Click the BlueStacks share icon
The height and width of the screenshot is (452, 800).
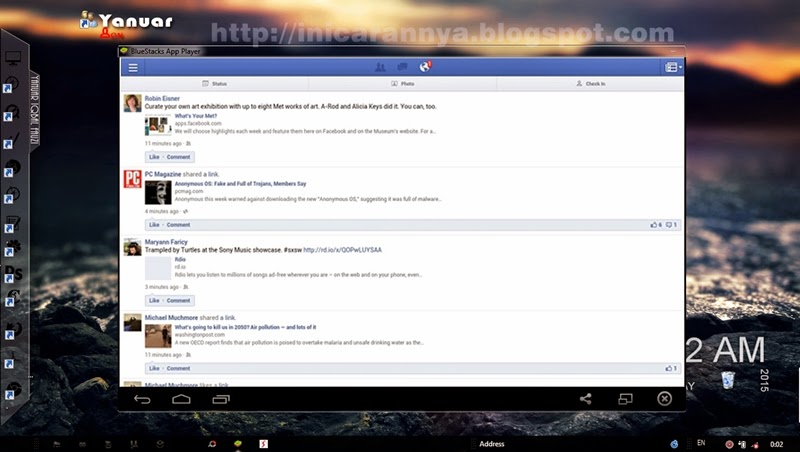(586, 399)
